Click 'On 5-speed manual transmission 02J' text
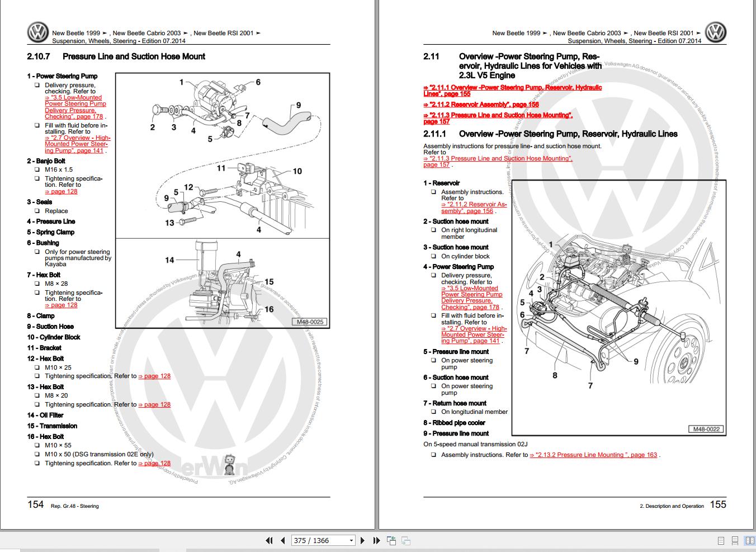Viewport: 756px width, 552px height. tap(475, 444)
